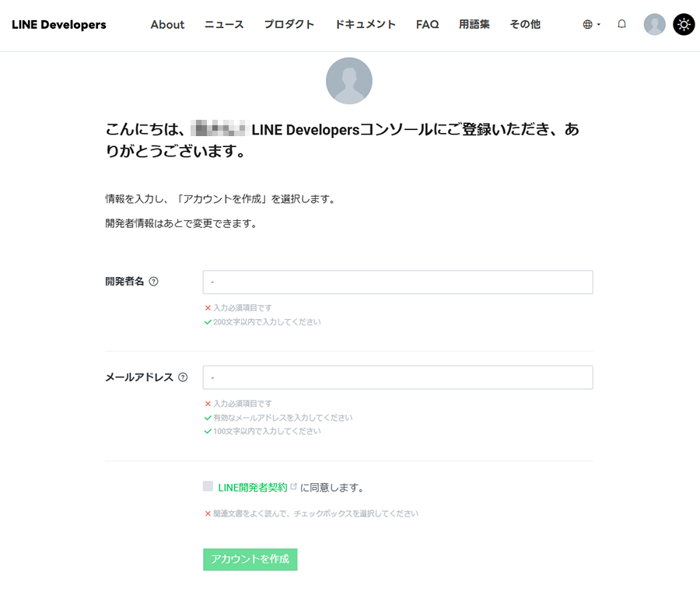Go to the FAQ page
Viewport: 700px width, 606px height.
pyautogui.click(x=427, y=24)
